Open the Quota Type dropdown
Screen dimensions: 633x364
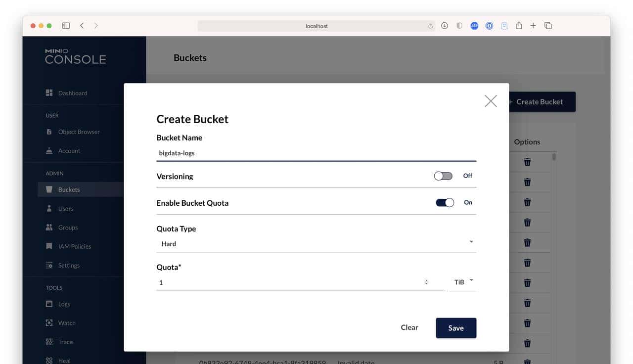point(316,243)
